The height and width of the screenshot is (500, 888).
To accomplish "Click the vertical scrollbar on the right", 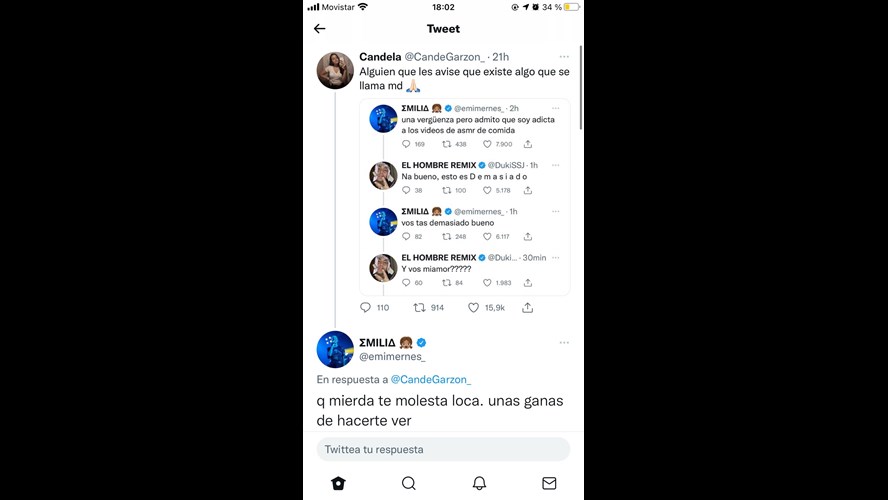I will tap(580, 88).
